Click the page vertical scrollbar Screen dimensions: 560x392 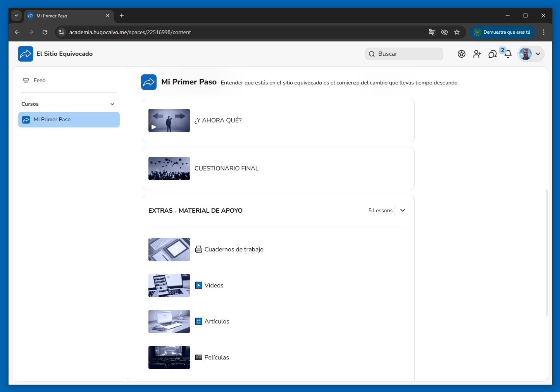pyautogui.click(x=547, y=253)
